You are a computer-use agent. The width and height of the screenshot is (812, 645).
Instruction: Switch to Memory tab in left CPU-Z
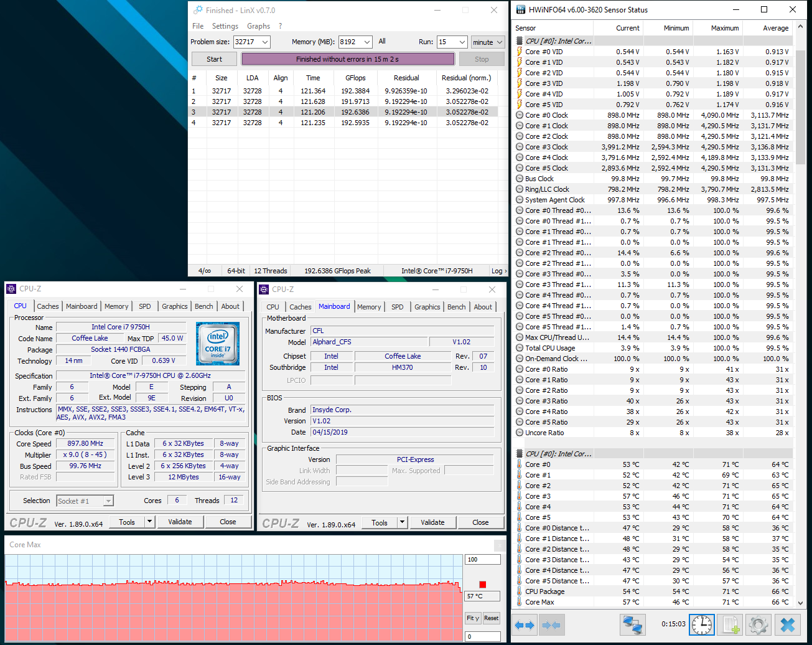click(x=116, y=306)
